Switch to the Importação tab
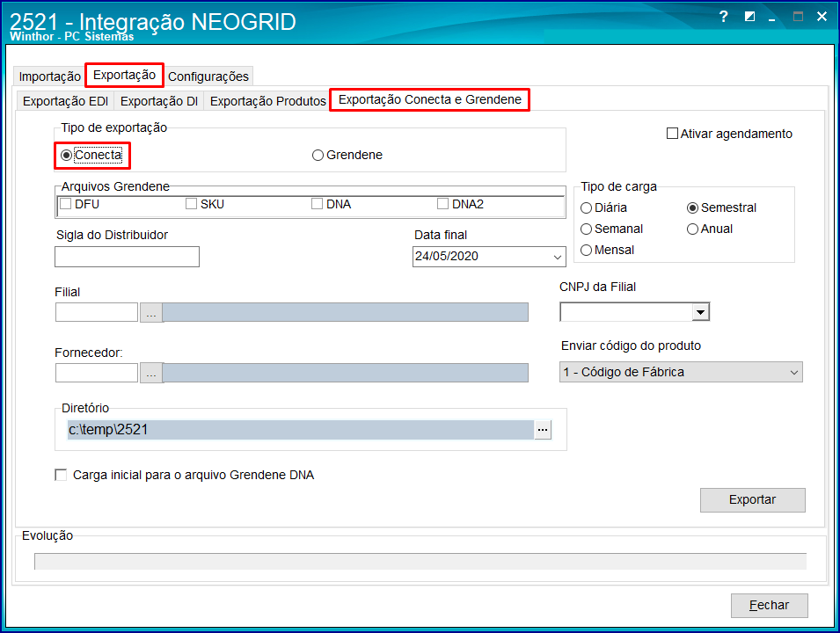840x633 pixels. point(50,76)
